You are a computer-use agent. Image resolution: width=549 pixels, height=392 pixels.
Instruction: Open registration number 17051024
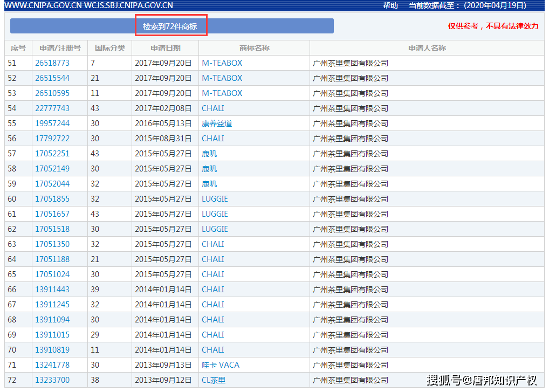tap(52, 274)
